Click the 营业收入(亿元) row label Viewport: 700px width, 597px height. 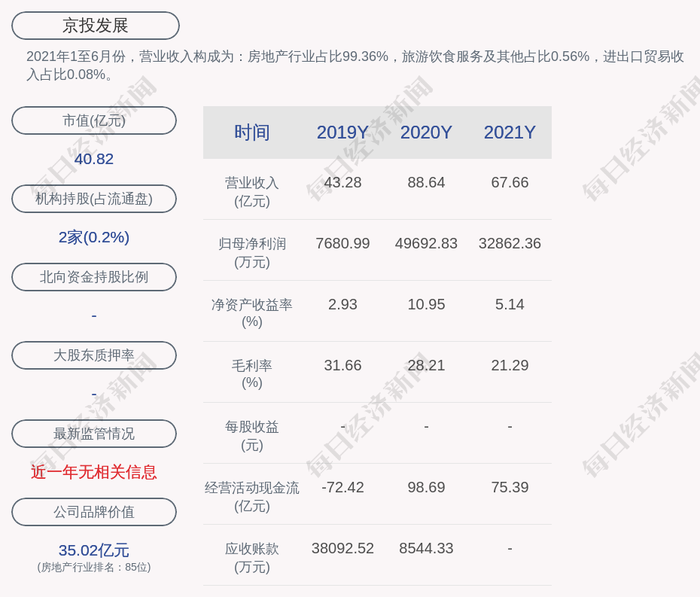point(252,192)
